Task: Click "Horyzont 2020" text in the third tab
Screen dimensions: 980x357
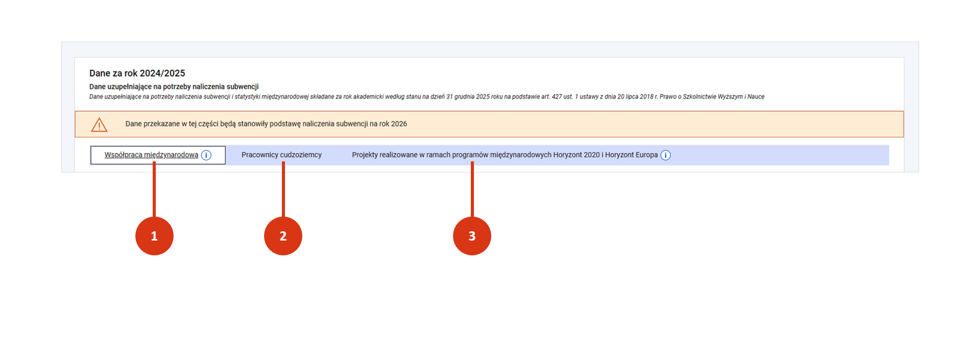Action: (576, 155)
